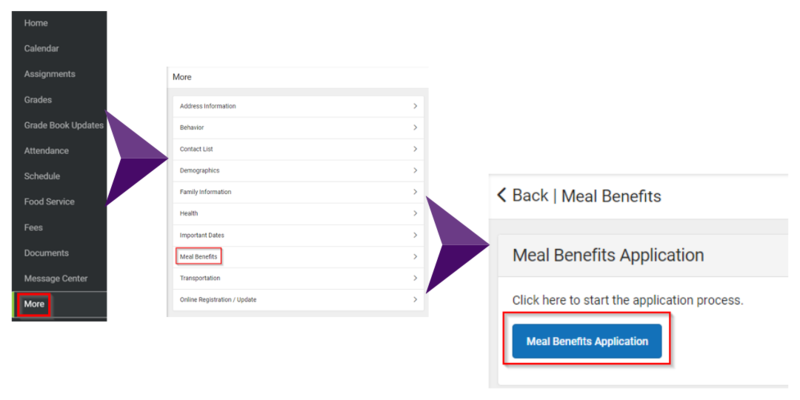The image size is (800, 400).
Task: Expand the Address Information chevron
Action: pos(415,106)
